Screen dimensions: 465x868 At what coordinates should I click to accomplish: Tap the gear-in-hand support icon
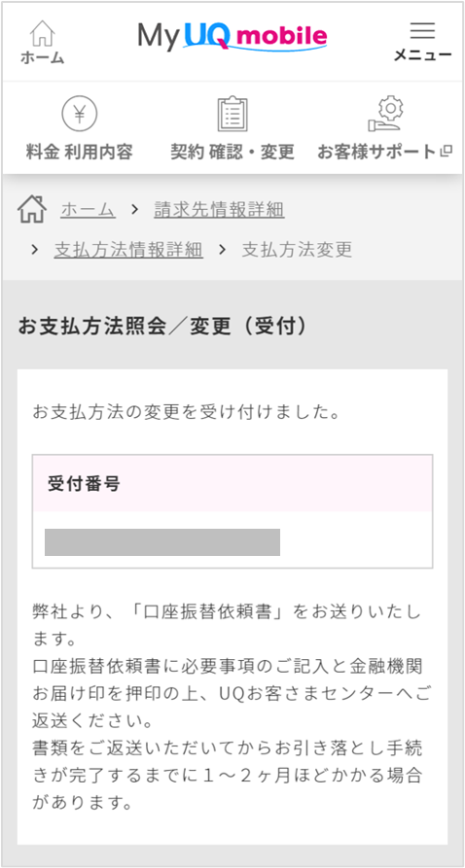point(386,114)
